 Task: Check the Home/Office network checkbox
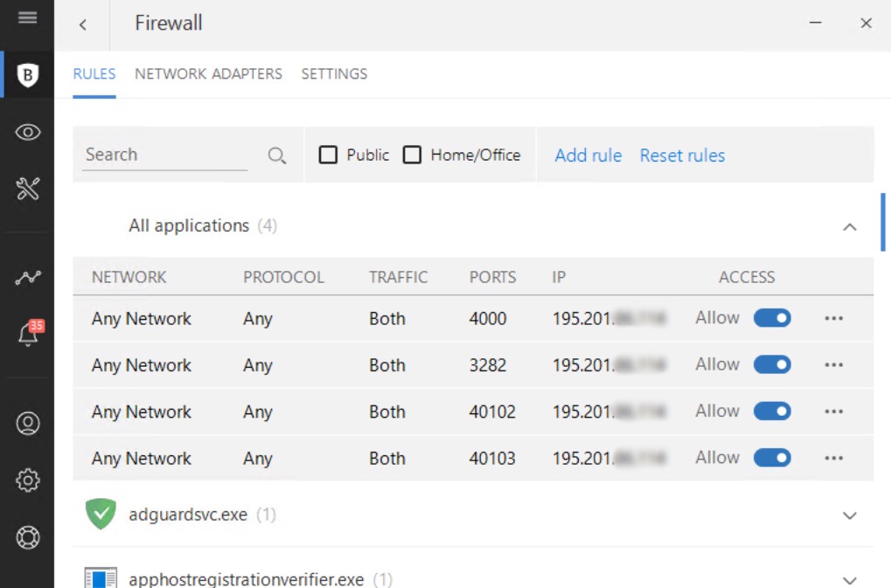(413, 156)
